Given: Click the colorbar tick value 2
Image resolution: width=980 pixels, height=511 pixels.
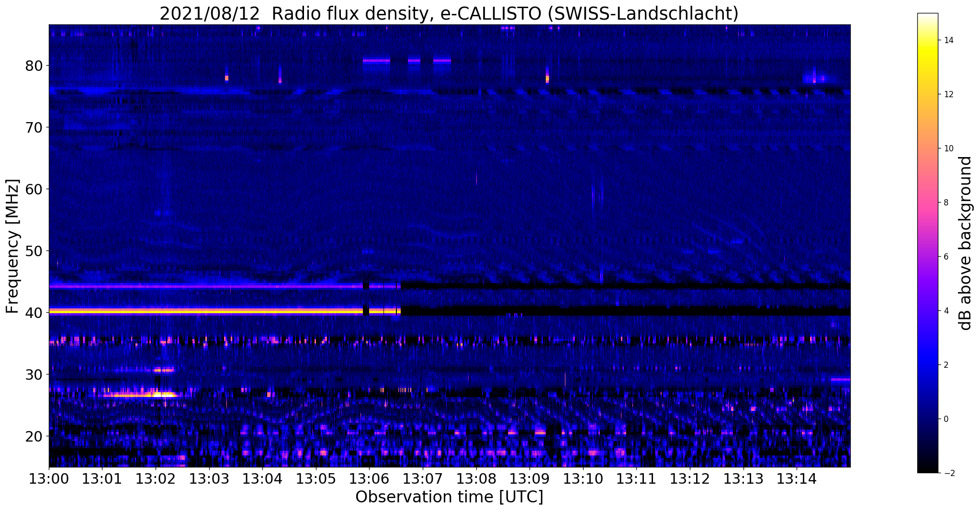Looking at the screenshot, I should (x=946, y=365).
